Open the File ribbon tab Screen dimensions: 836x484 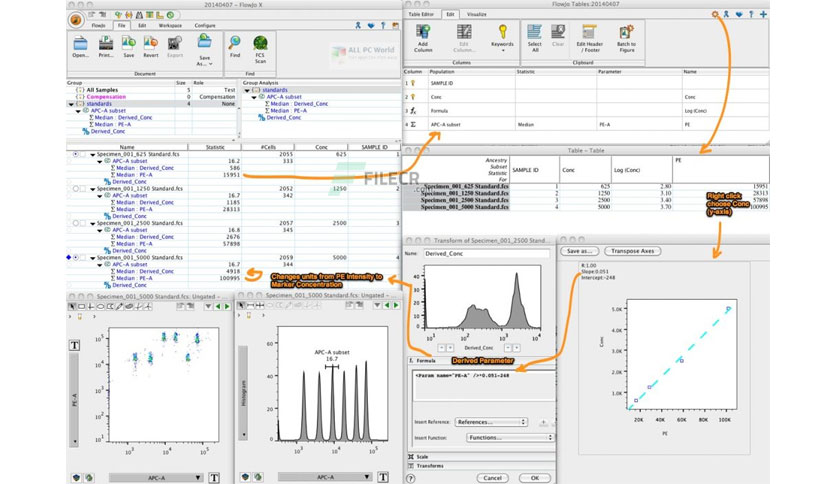click(122, 25)
